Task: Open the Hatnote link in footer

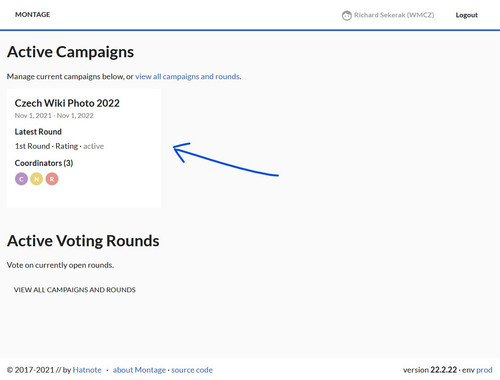Action: pos(87,370)
